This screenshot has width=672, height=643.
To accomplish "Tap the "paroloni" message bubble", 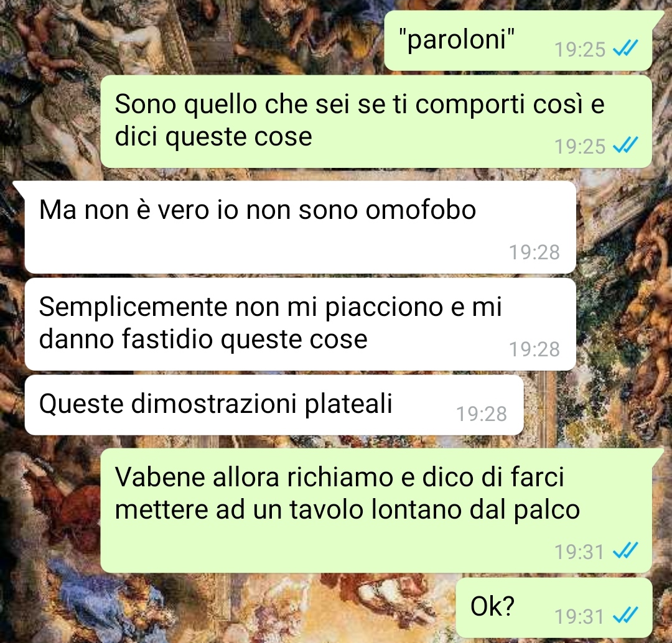I will [x=518, y=40].
